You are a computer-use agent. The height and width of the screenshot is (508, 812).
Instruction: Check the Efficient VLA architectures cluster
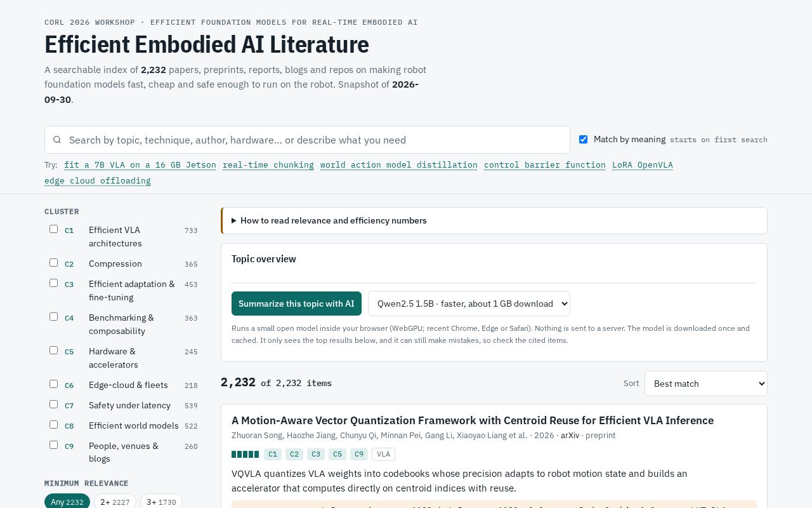(x=54, y=229)
